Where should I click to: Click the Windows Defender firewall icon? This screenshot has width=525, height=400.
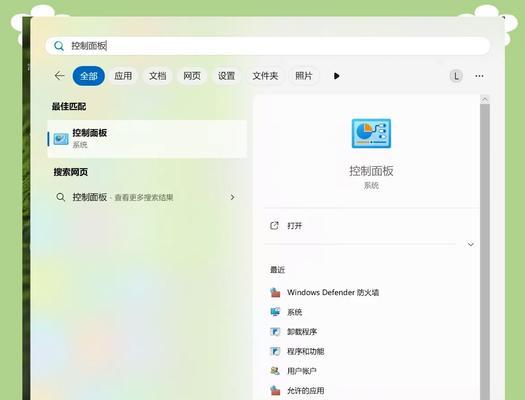tap(275, 293)
